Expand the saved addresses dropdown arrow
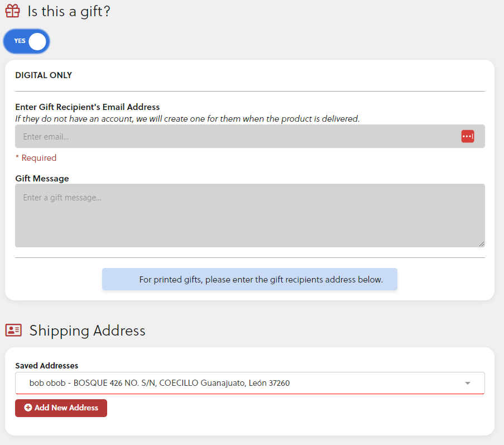 point(468,383)
